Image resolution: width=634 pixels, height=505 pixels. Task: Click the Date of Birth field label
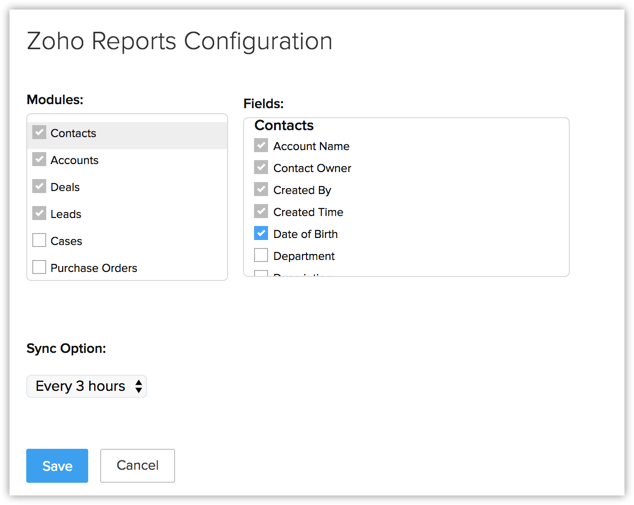tap(305, 234)
